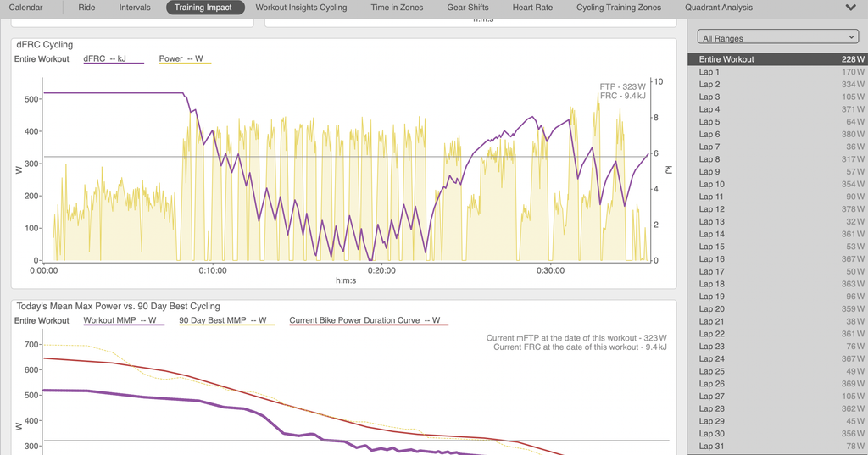868x455 pixels.
Task: Select Lap 31 at 78 W
Action: (778, 447)
